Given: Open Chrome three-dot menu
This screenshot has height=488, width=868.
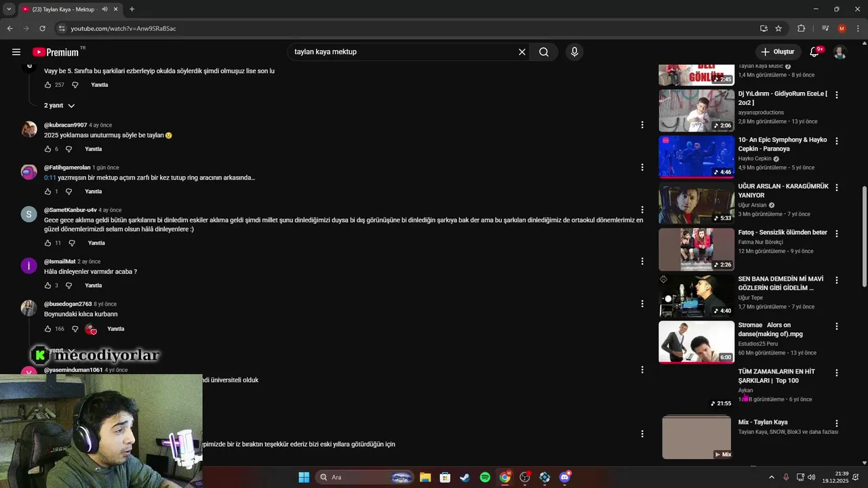Looking at the screenshot, I should pos(856,28).
